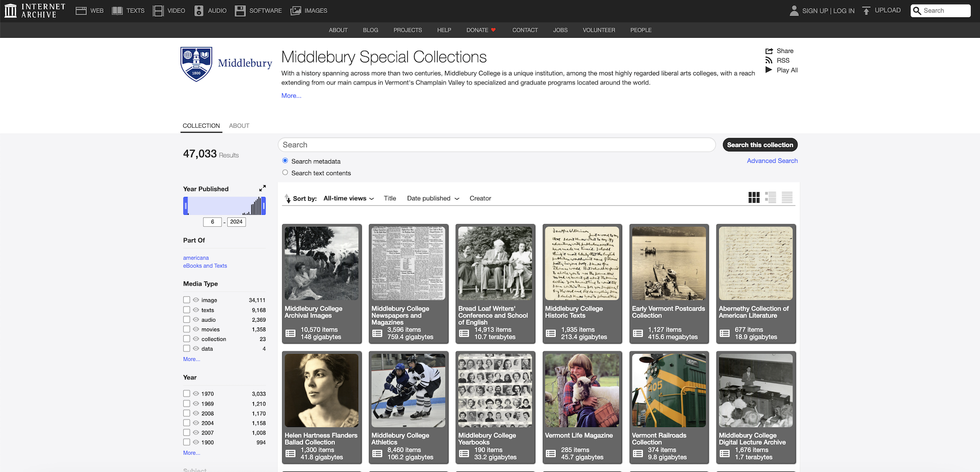Switch to tile grid view
This screenshot has width=980, height=472.
(x=754, y=197)
